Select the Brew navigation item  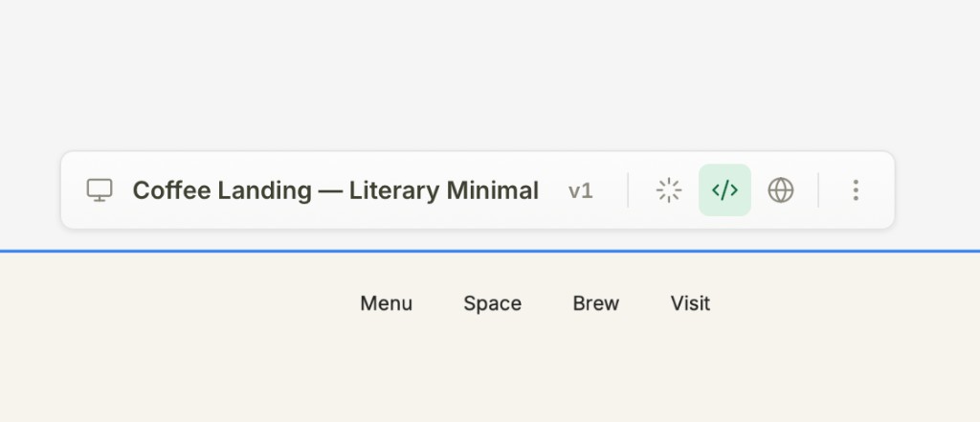tap(595, 303)
